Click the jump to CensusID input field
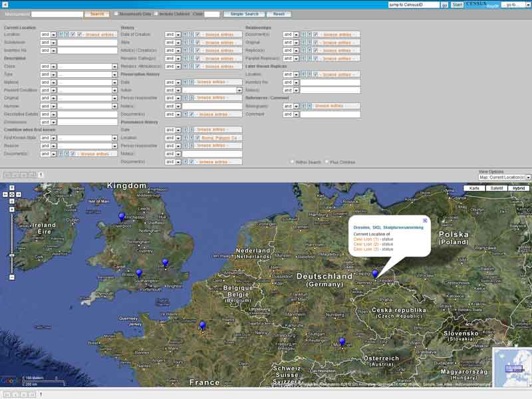Viewport: 532px width, 399px height. [x=414, y=5]
